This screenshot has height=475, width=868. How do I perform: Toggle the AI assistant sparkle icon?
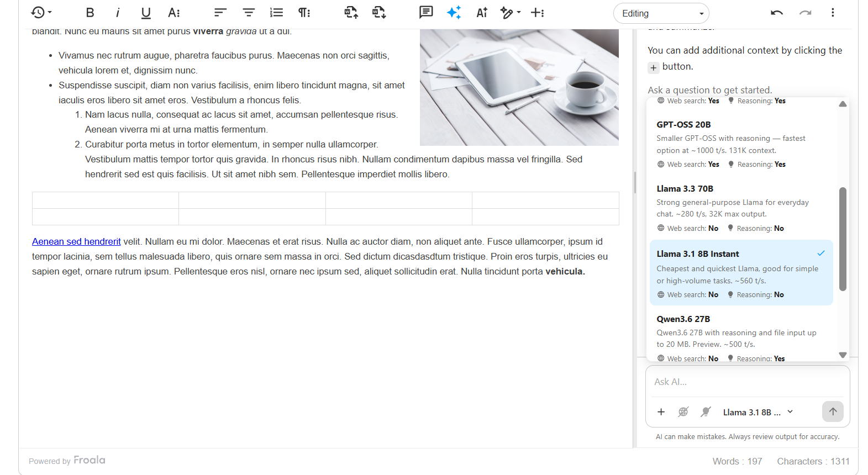tap(454, 13)
